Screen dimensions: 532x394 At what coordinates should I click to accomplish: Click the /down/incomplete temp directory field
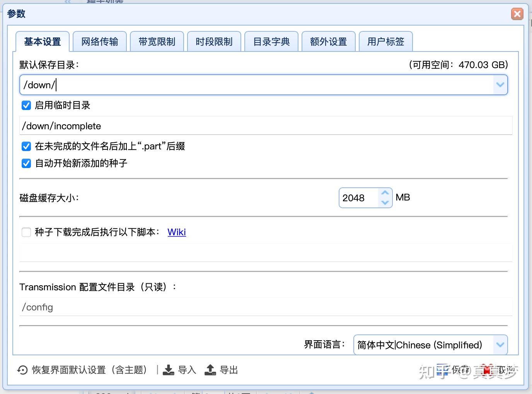[266, 126]
